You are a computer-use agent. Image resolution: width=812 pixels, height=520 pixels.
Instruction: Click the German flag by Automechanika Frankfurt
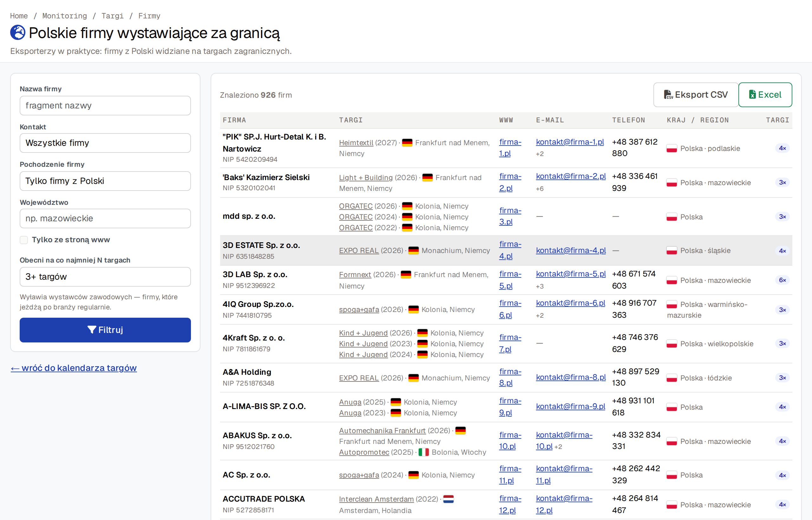pyautogui.click(x=461, y=431)
